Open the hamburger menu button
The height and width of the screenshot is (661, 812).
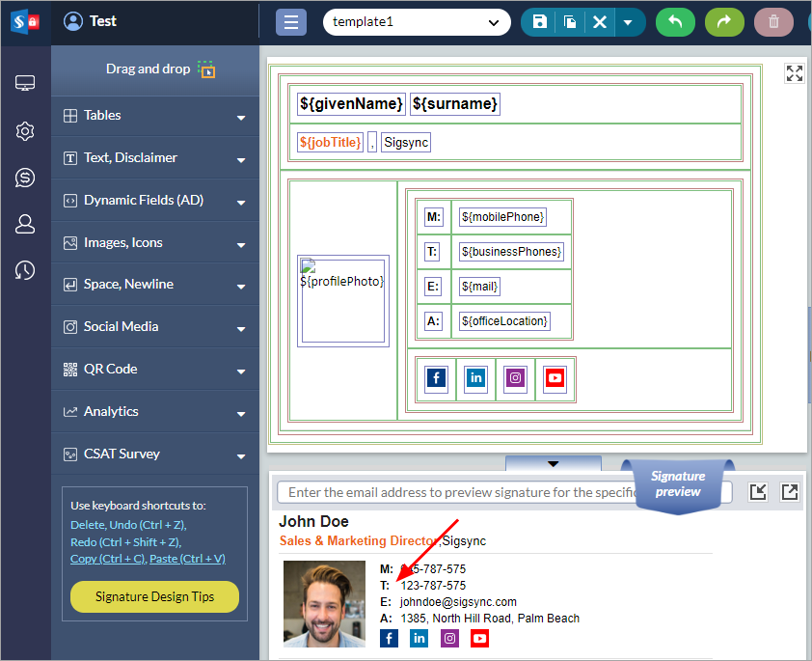(291, 22)
